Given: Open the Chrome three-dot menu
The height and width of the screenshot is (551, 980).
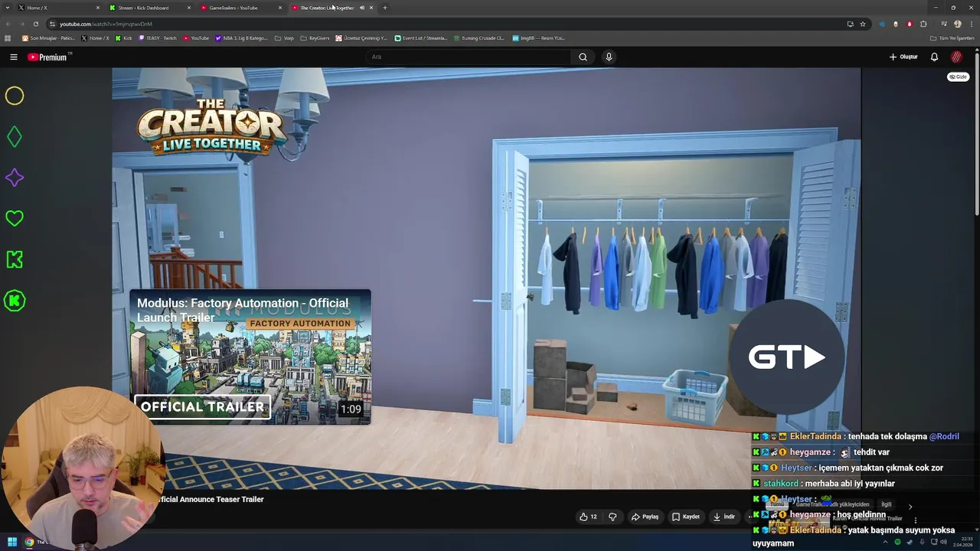Looking at the screenshot, I should (972, 24).
